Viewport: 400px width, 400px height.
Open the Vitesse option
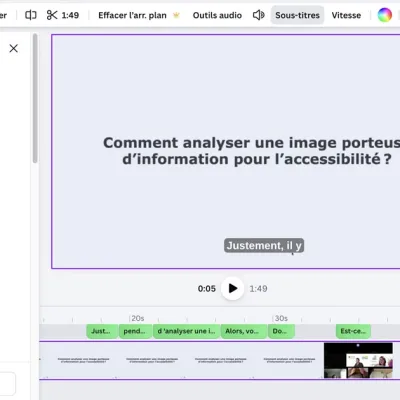[x=346, y=15]
